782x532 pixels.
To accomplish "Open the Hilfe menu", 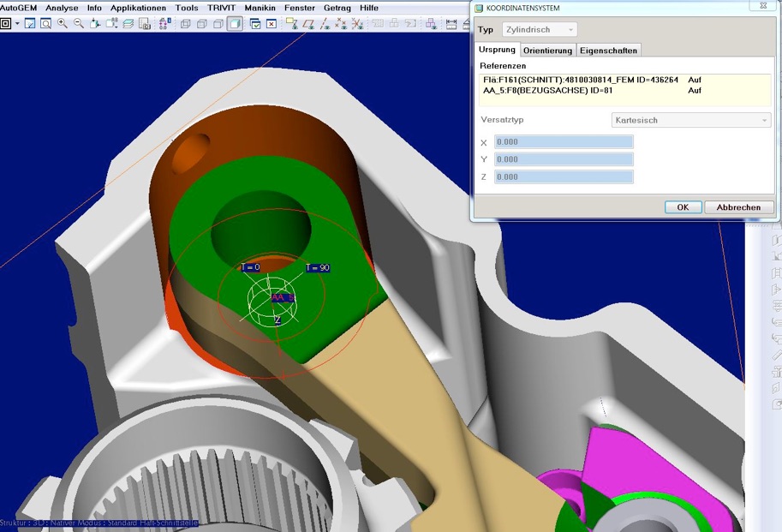I will pos(369,8).
